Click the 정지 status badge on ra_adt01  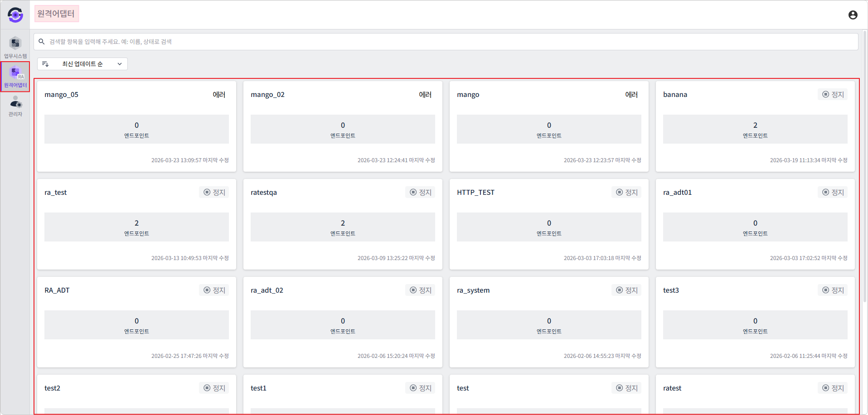(x=833, y=193)
